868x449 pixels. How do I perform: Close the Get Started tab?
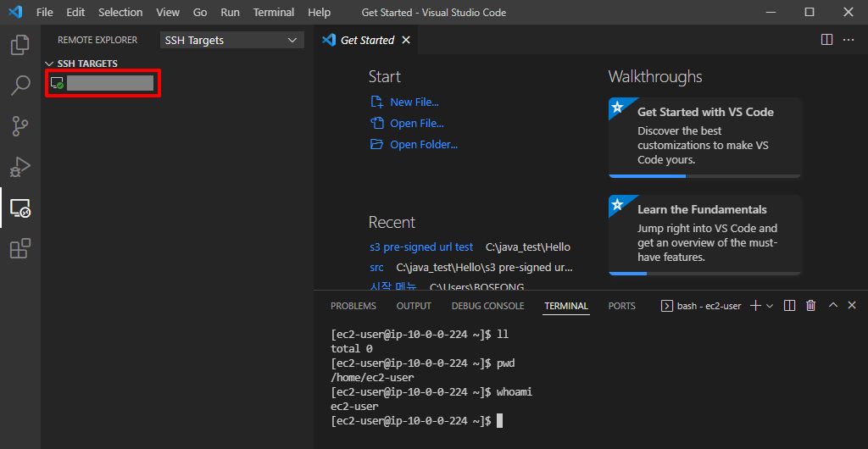click(x=406, y=40)
